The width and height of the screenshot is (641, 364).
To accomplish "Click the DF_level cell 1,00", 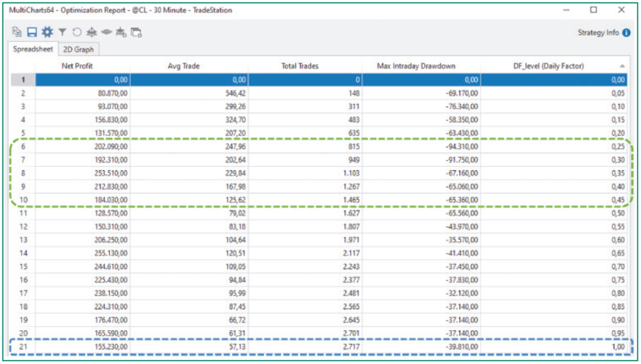I will [554, 347].
